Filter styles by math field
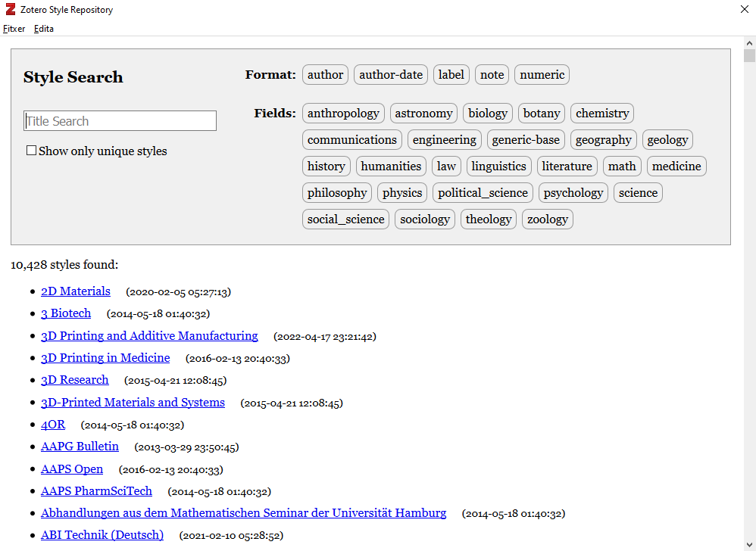This screenshot has width=756, height=551. [x=622, y=167]
